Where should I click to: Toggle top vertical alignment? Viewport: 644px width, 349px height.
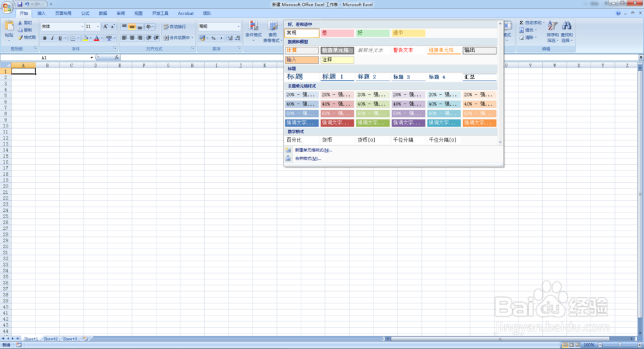124,26
